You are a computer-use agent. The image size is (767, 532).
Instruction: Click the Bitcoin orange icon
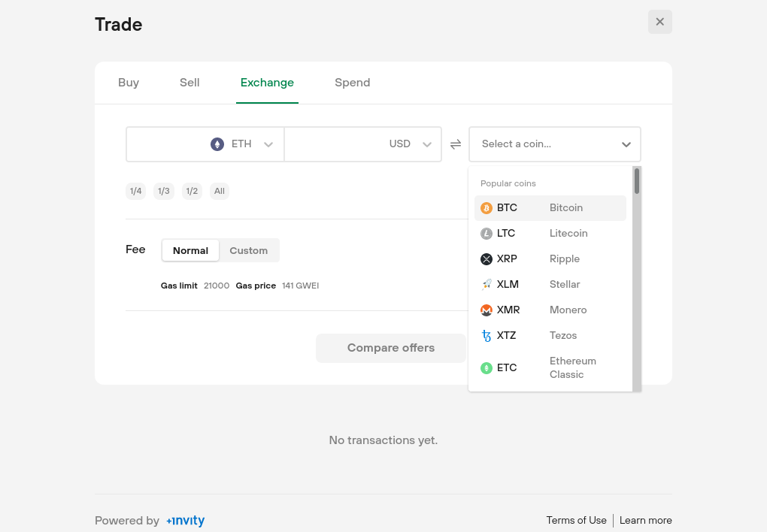point(487,208)
